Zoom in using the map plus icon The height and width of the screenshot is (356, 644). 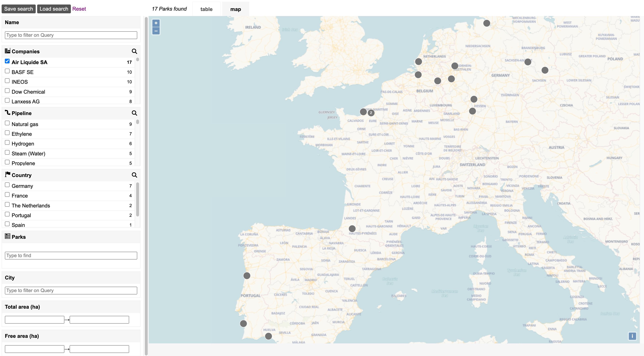(155, 23)
